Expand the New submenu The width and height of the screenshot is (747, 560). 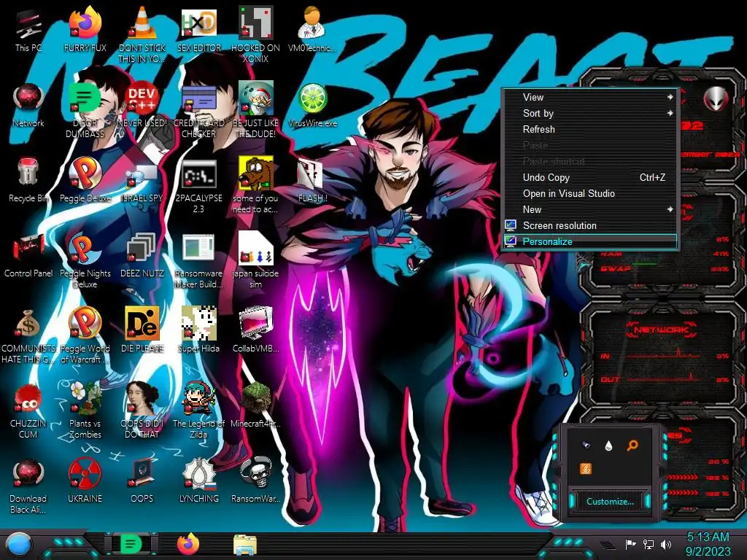[x=591, y=209]
